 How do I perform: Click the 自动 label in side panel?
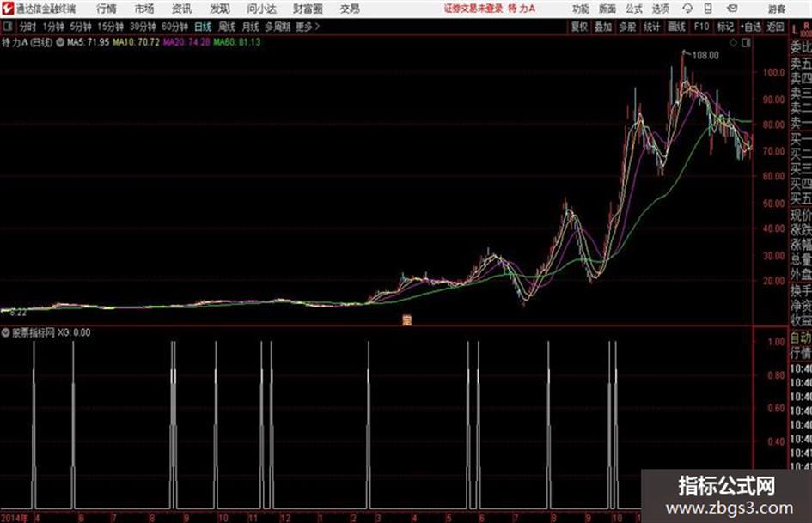tap(801, 338)
